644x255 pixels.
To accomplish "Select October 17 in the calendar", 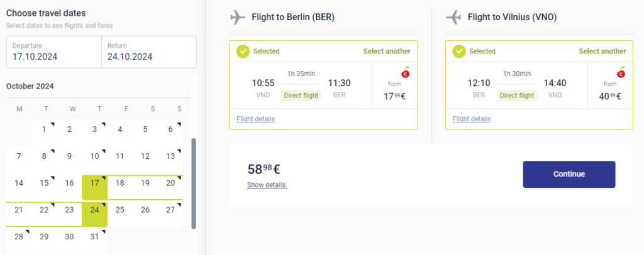I will pyautogui.click(x=94, y=183).
